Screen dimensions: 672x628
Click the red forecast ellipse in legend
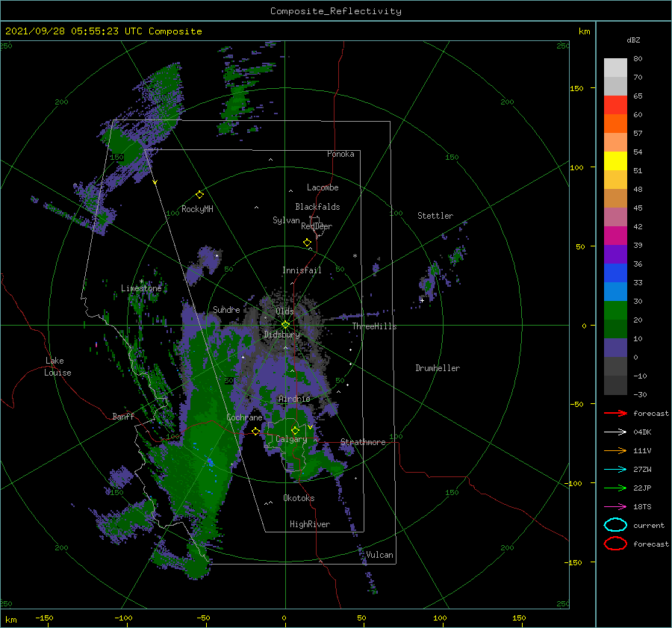615,544
